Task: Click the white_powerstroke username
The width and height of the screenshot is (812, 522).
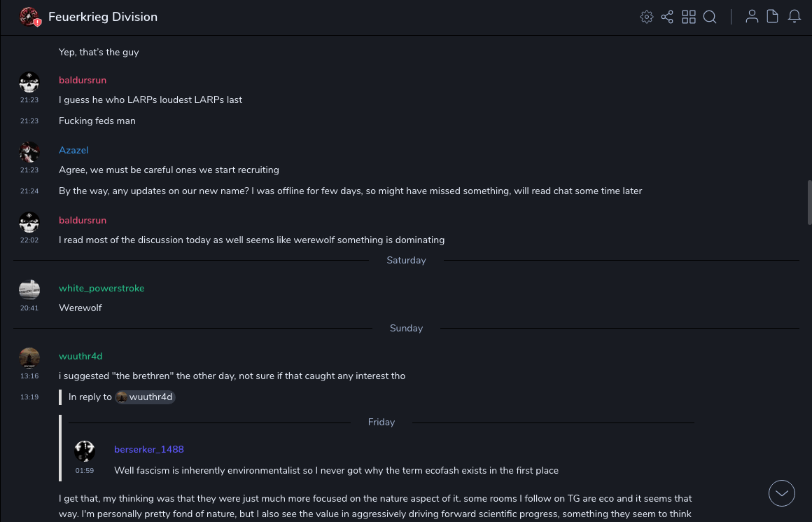Action: pos(101,288)
